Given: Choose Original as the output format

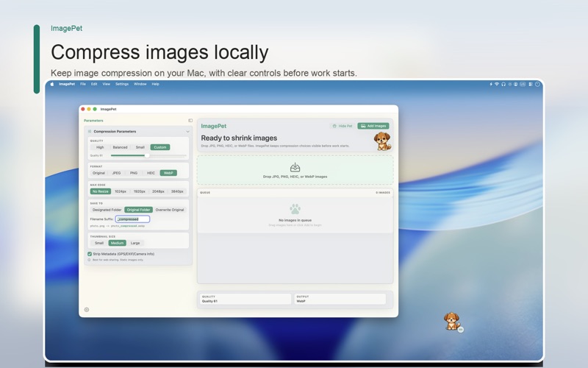Looking at the screenshot, I should click(x=98, y=173).
